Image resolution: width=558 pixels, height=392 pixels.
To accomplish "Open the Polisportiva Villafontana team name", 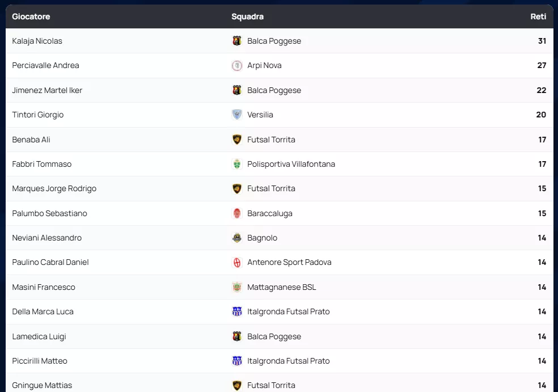I will pyautogui.click(x=291, y=164).
